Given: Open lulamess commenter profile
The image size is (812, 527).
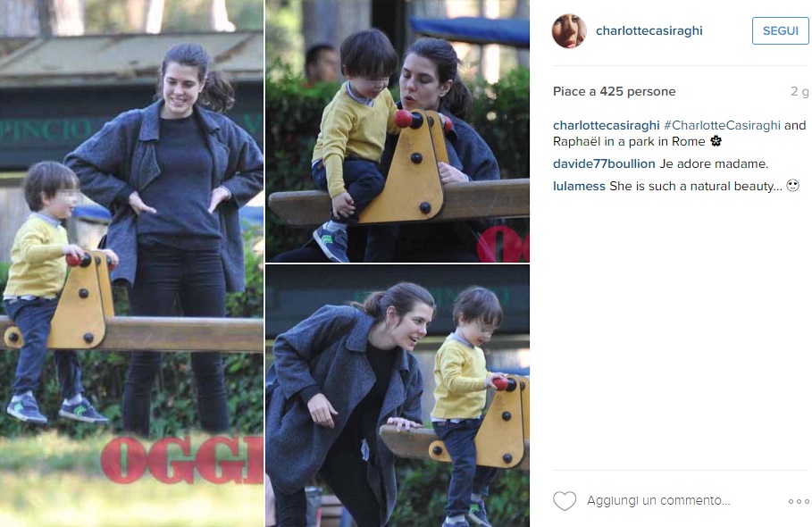Looking at the screenshot, I should coord(579,186).
